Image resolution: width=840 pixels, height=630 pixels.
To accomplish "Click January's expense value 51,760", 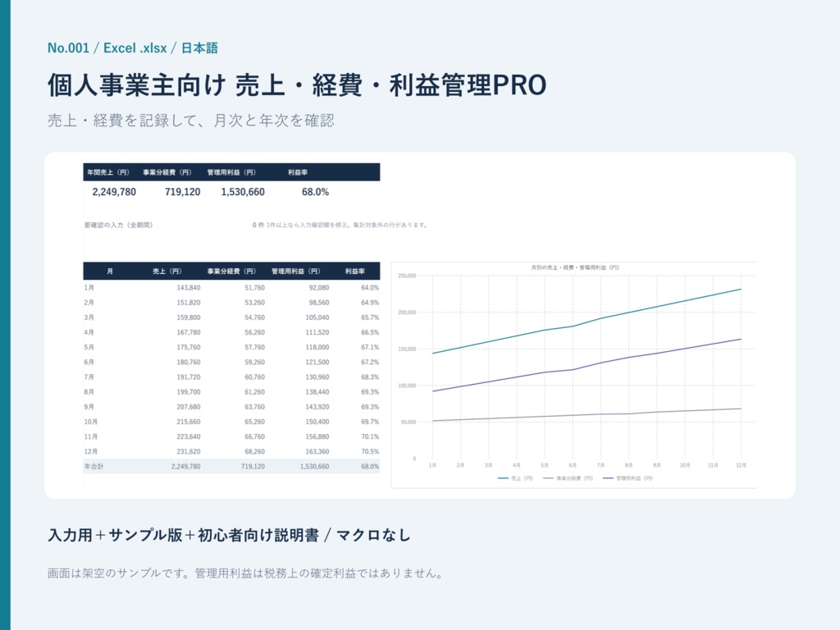I will (254, 288).
